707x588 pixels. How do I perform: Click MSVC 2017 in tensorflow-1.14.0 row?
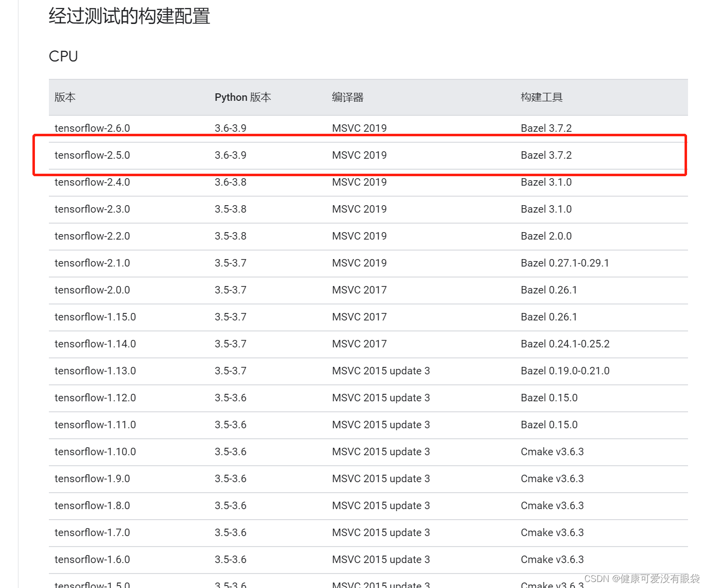tap(359, 344)
